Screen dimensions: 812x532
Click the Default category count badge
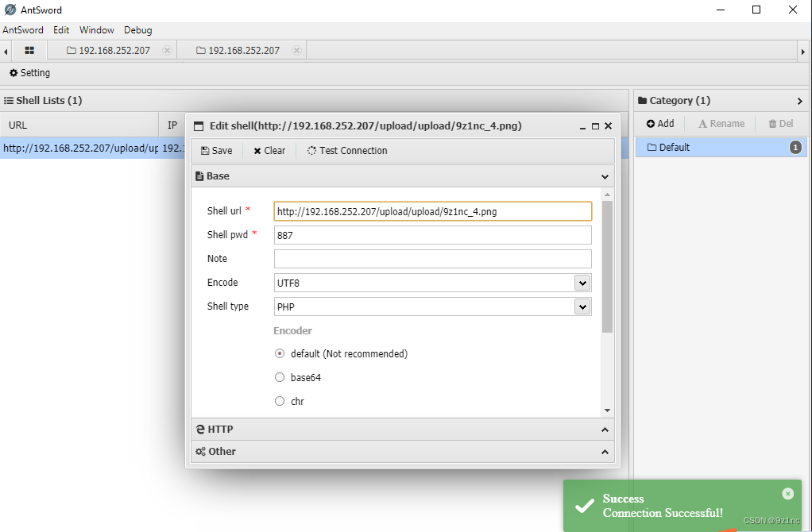795,148
